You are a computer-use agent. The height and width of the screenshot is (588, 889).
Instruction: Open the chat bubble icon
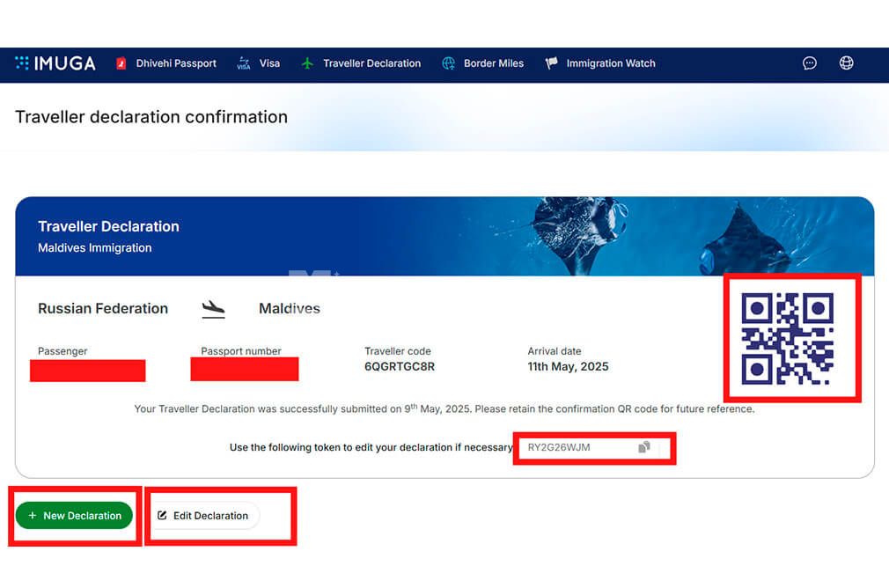tap(810, 63)
